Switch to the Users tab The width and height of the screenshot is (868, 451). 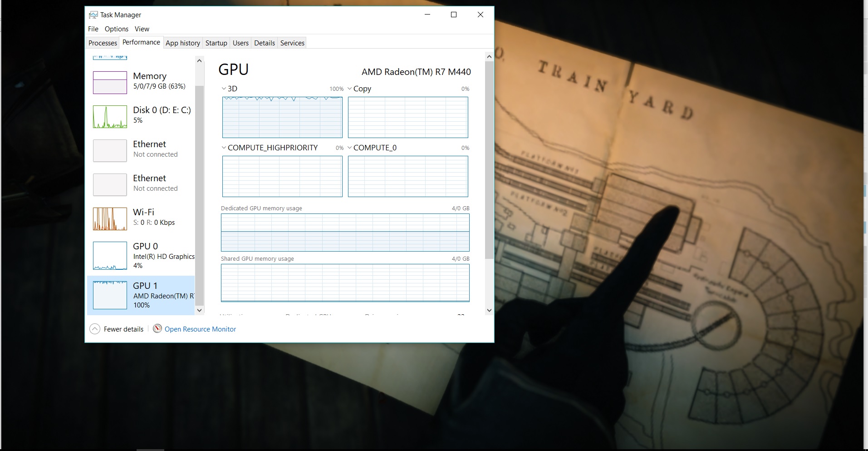[240, 43]
